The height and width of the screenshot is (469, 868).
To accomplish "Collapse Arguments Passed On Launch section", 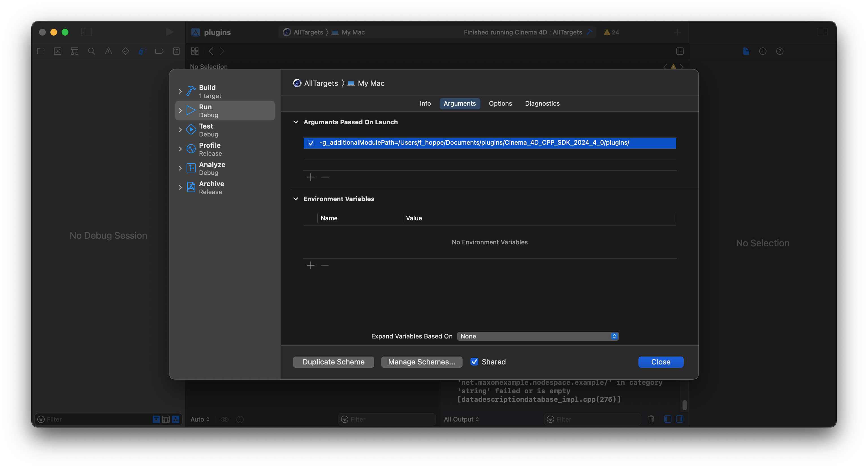I will [x=295, y=122].
